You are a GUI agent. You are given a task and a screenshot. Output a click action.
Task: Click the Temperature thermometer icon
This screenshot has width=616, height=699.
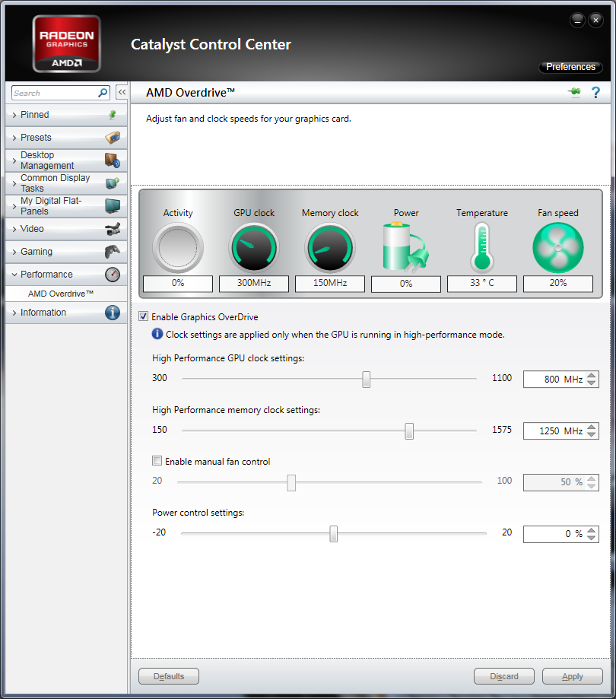coord(482,248)
